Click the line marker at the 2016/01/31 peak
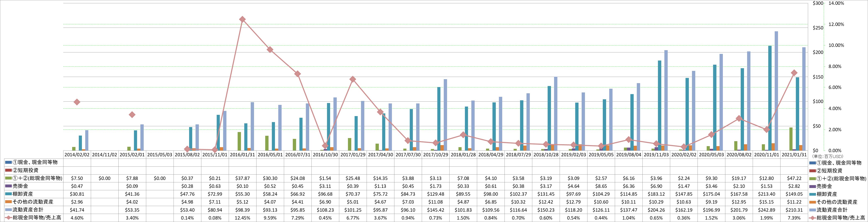Viewport: 868px width, 222px height. point(242,19)
